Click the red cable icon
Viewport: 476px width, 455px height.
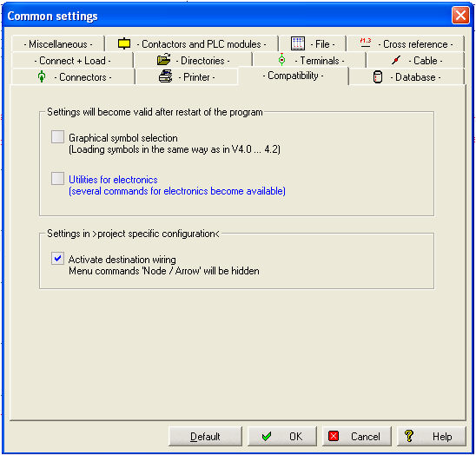tap(396, 60)
